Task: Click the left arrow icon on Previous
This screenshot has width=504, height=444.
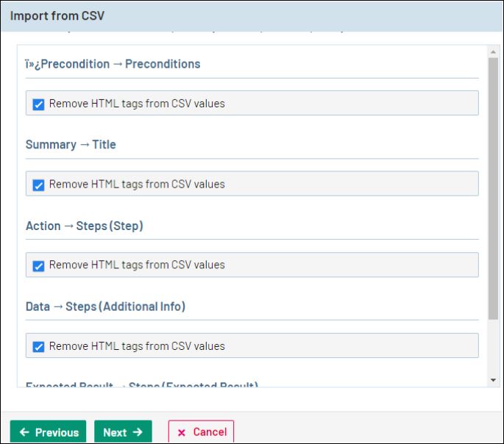Action: click(25, 432)
